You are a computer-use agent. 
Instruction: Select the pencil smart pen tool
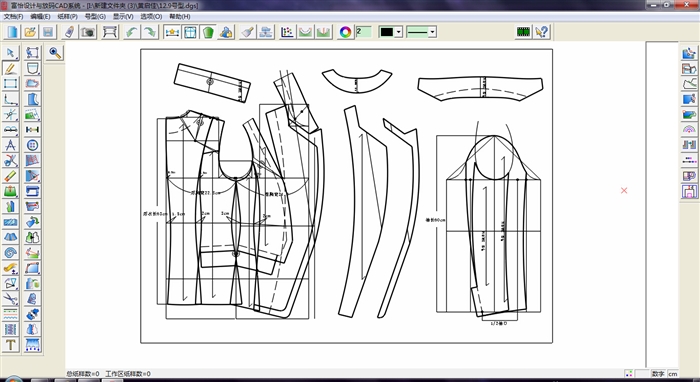(x=11, y=68)
